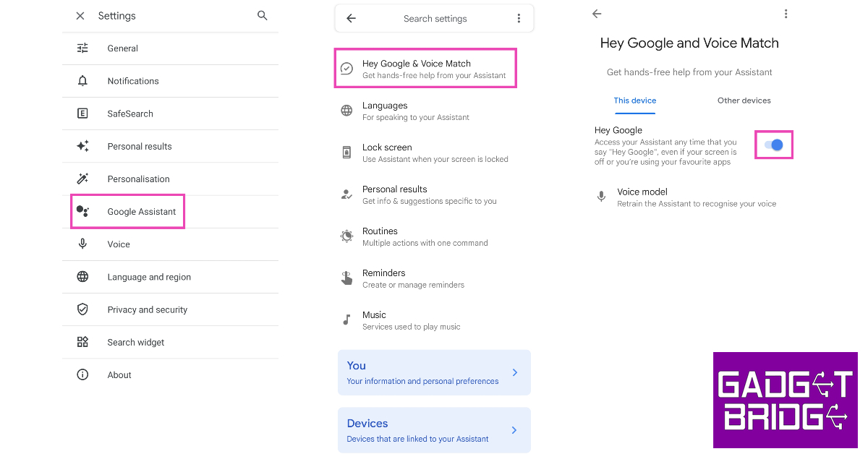
Task: Tap the Notifications bell icon
Action: point(82,81)
